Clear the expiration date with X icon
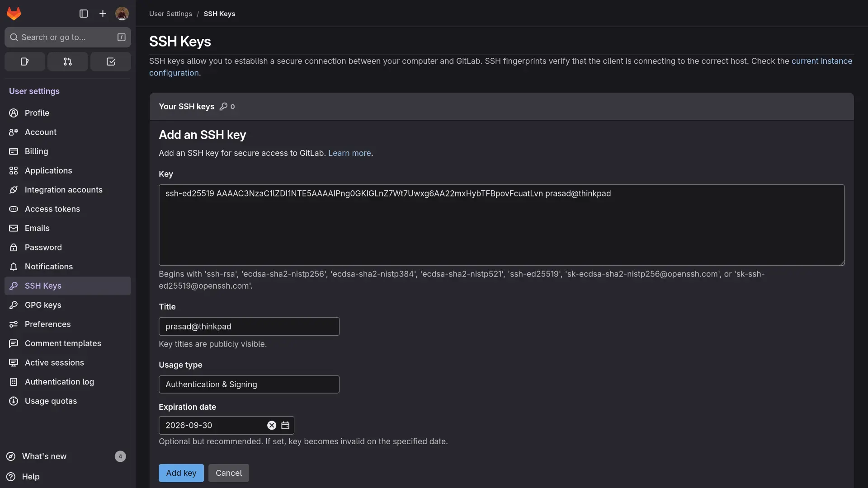 272,425
